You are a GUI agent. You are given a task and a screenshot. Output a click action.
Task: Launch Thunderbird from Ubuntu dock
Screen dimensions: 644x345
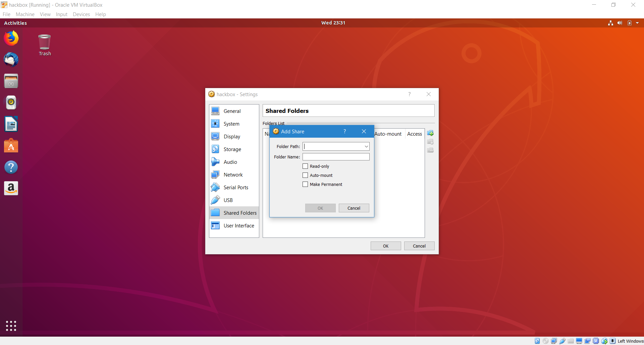11,60
